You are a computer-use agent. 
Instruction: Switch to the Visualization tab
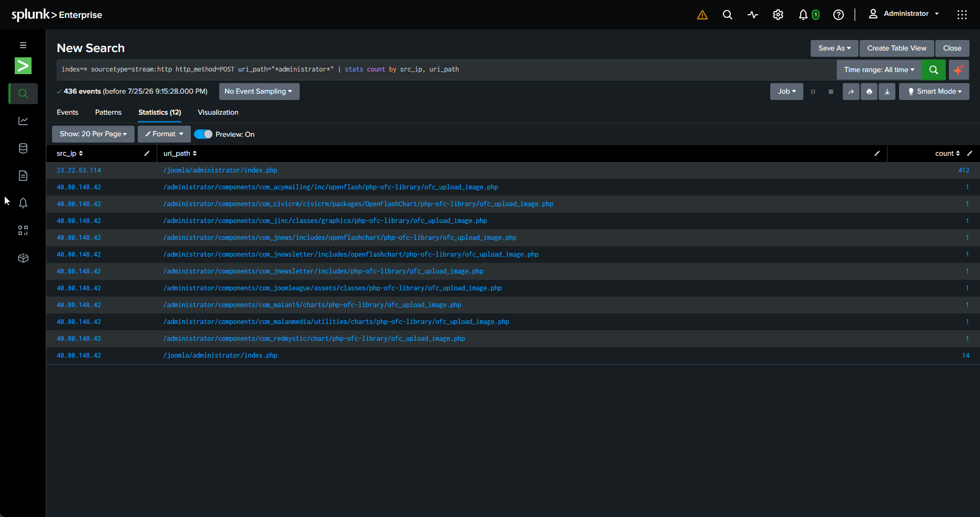pyautogui.click(x=218, y=113)
